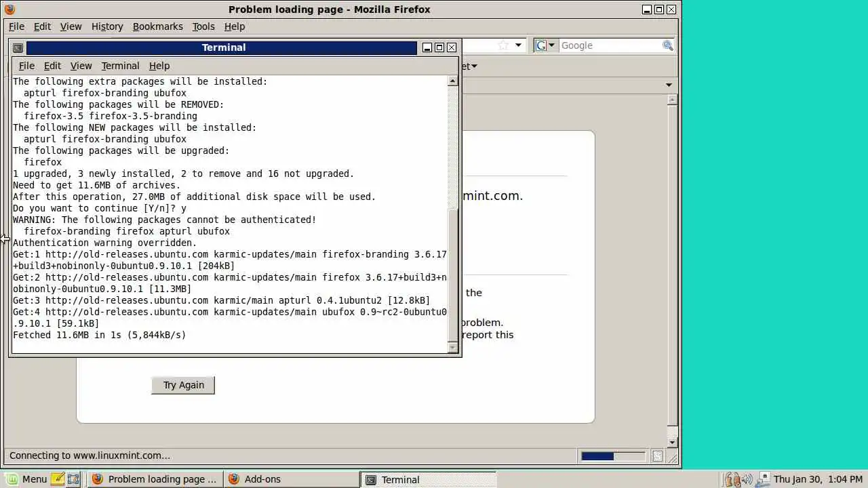The width and height of the screenshot is (868, 488).
Task: Click the terminal window menu icon in title bar
Action: (18, 47)
